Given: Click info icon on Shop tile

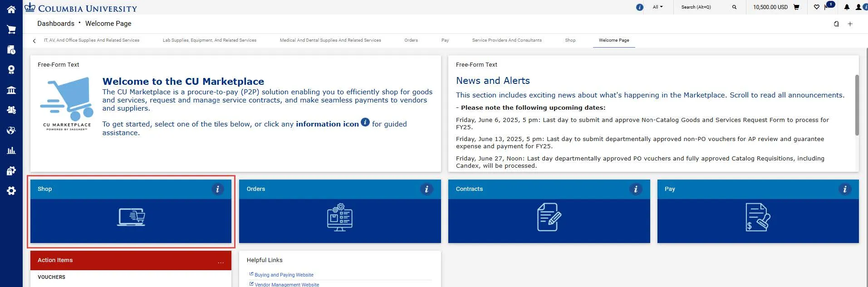Looking at the screenshot, I should click(218, 189).
